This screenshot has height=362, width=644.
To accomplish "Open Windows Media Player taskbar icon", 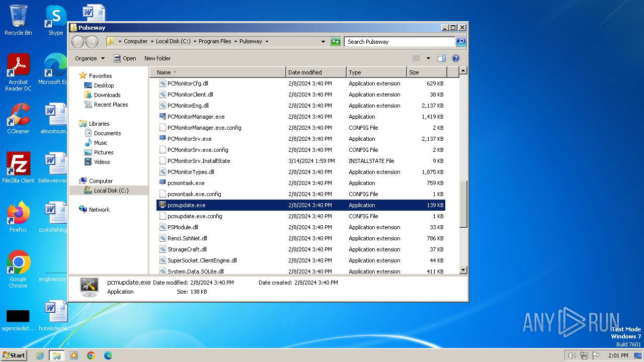I will (x=74, y=355).
